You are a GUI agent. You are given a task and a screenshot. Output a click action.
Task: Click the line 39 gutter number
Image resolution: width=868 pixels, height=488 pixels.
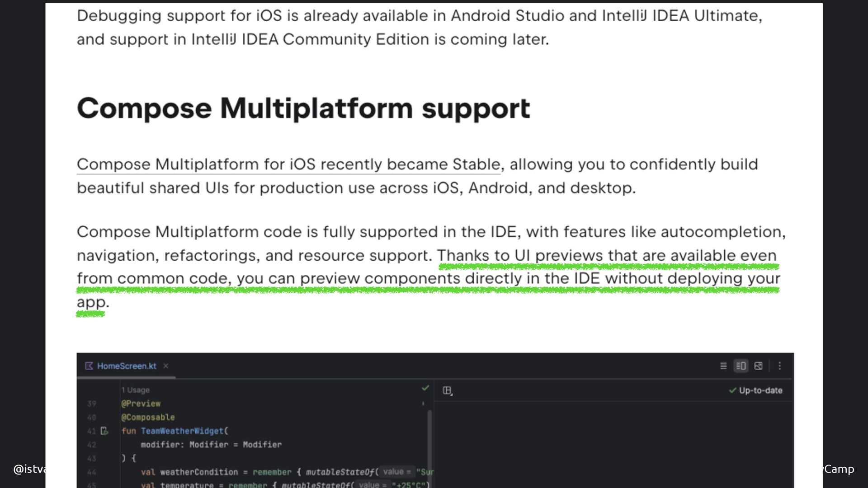click(x=92, y=404)
